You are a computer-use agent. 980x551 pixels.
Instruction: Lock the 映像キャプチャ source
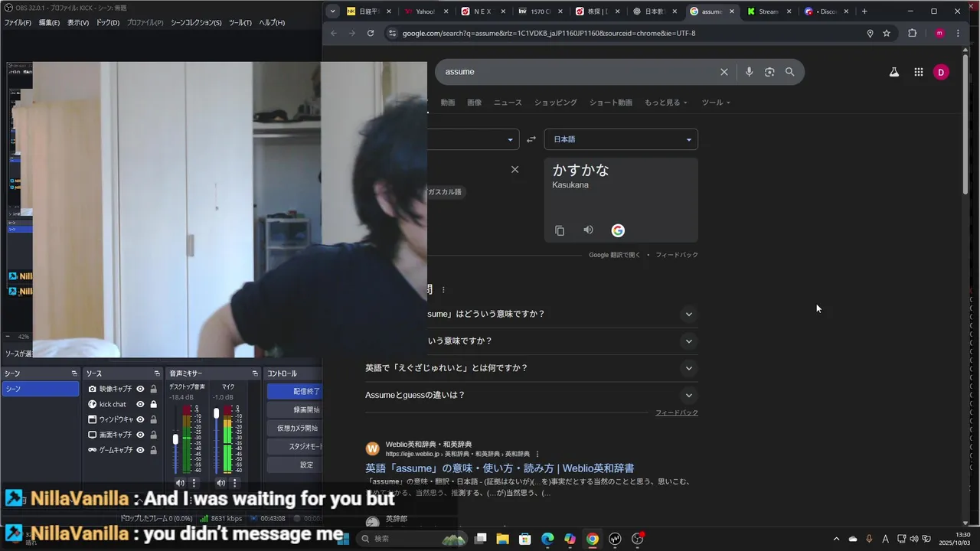point(153,389)
